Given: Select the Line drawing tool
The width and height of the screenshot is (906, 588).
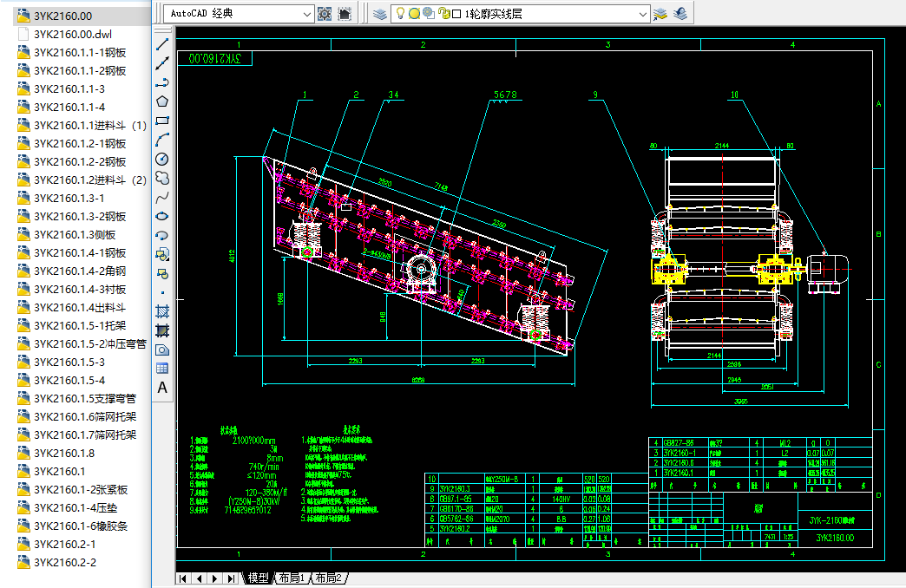Looking at the screenshot, I should click(x=162, y=45).
